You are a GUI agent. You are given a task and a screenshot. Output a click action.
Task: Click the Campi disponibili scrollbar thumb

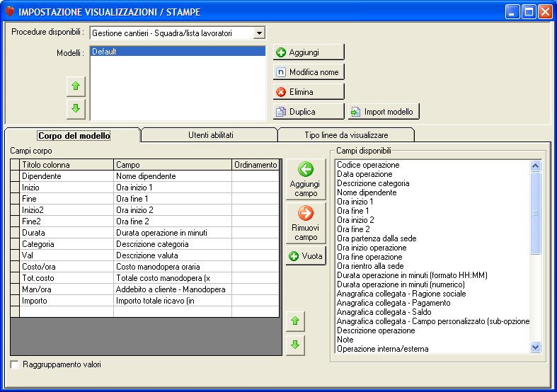point(535,213)
